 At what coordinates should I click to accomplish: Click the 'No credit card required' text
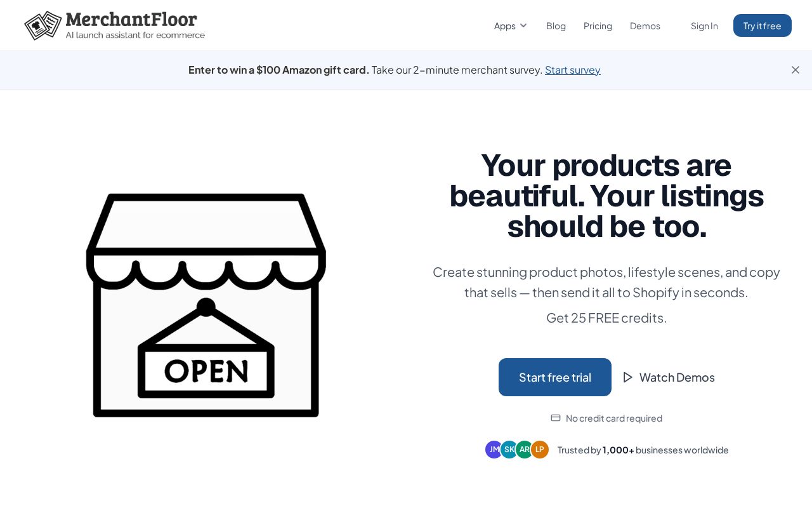[x=614, y=418]
